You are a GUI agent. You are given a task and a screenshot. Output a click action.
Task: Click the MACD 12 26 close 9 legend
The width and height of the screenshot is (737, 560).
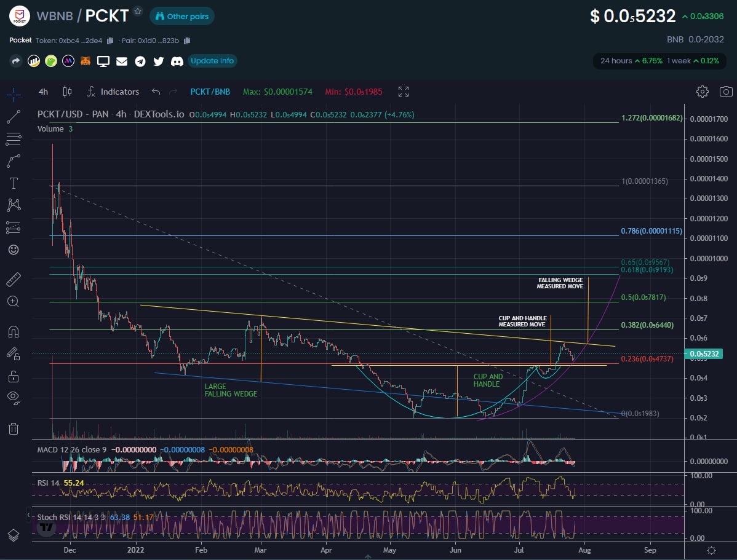click(72, 450)
